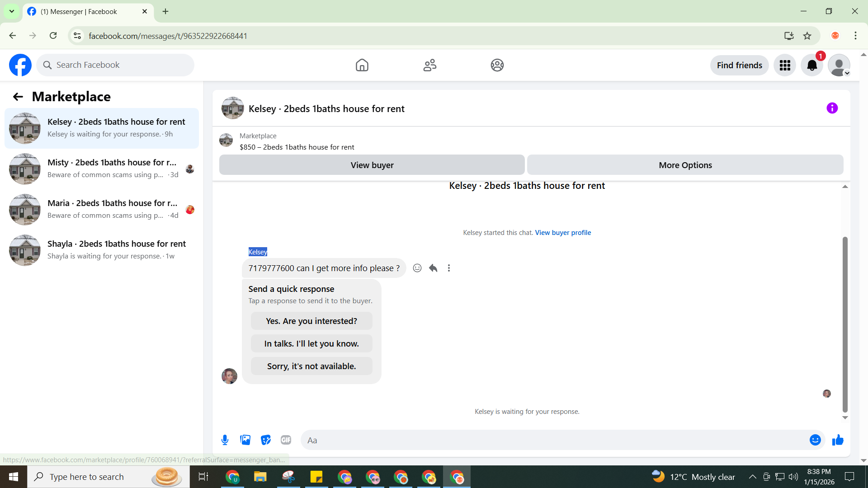The image size is (868, 488).
Task: Open the Friends tab
Action: [x=429, y=66]
